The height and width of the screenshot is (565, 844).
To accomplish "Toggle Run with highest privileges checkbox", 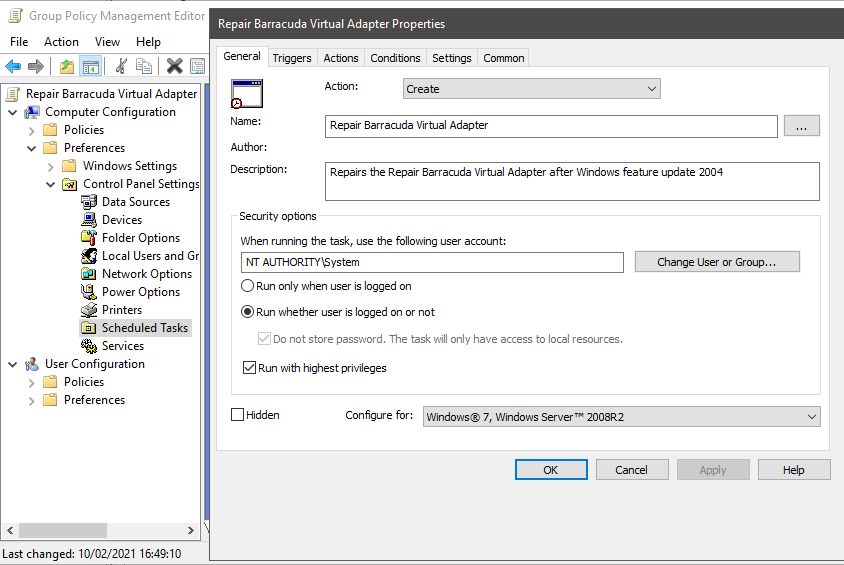I will pos(249,368).
